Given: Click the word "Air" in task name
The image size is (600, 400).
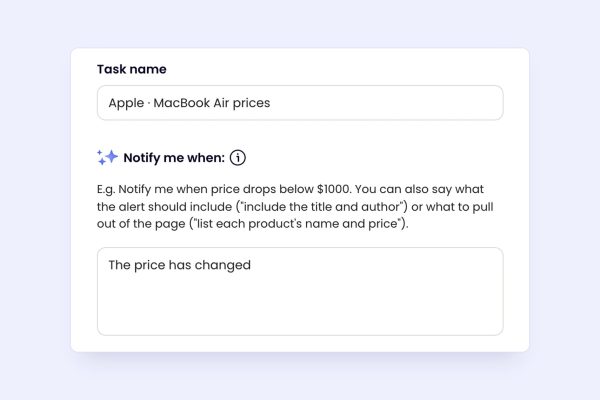Looking at the screenshot, I should [221, 103].
